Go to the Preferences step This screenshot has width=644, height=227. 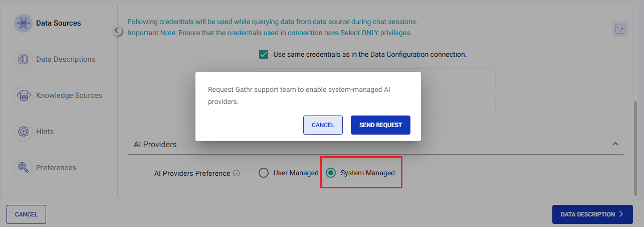pos(56,168)
